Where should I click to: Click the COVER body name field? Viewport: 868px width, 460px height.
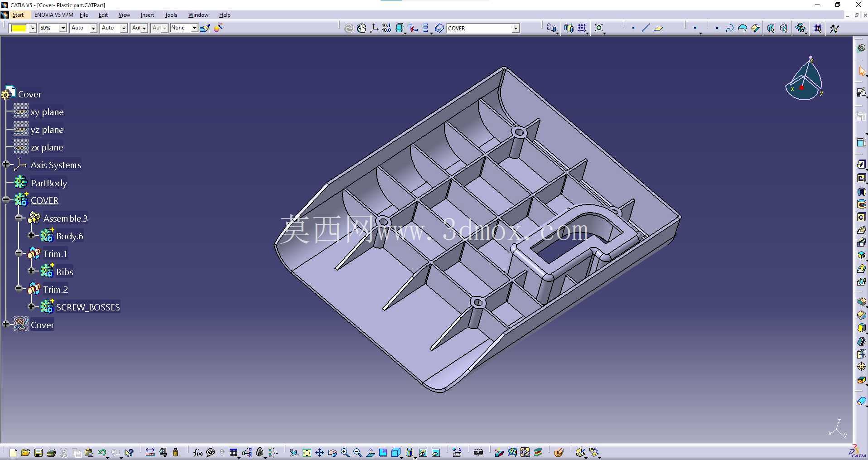[479, 28]
